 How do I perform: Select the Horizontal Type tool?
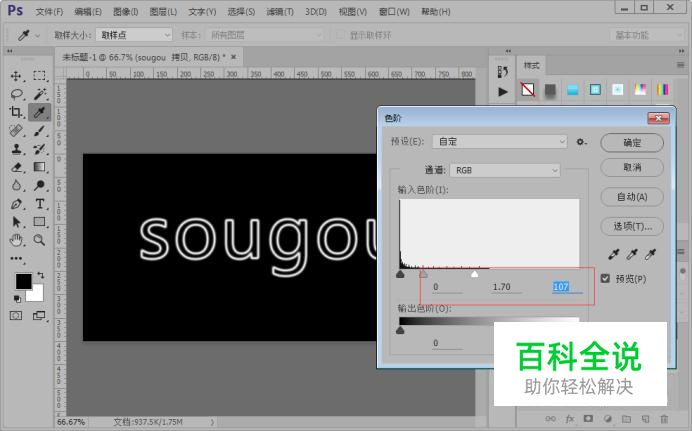(39, 204)
